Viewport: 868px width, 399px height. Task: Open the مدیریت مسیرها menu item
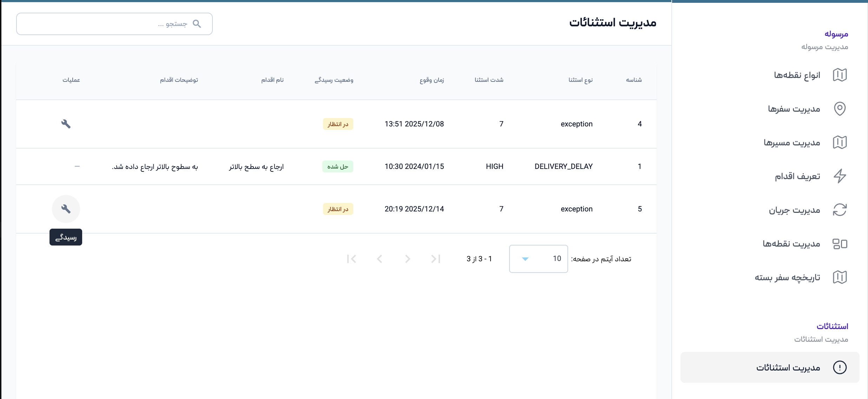tap(792, 142)
